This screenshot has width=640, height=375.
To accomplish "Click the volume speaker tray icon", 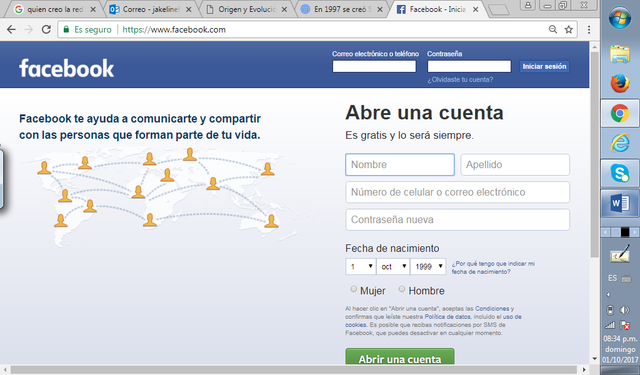I will click(x=624, y=310).
